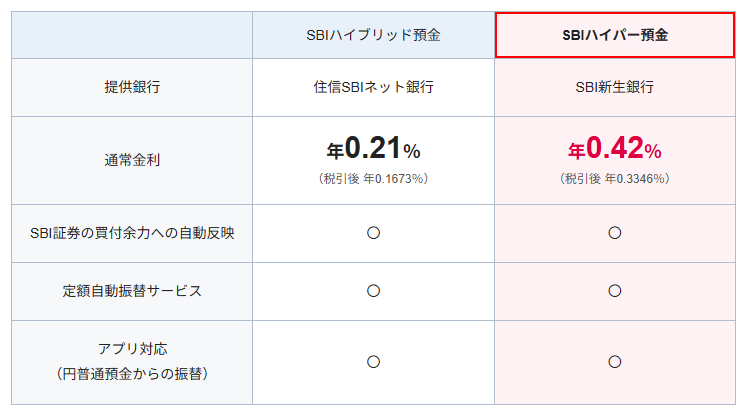
Task: Click the SBIハイブリッド預金 column header
Action: (x=373, y=35)
